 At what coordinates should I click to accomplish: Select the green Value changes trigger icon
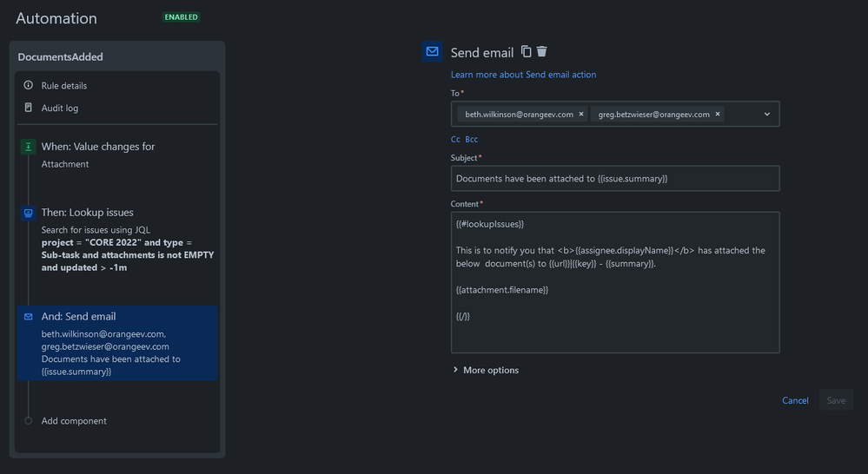click(28, 147)
